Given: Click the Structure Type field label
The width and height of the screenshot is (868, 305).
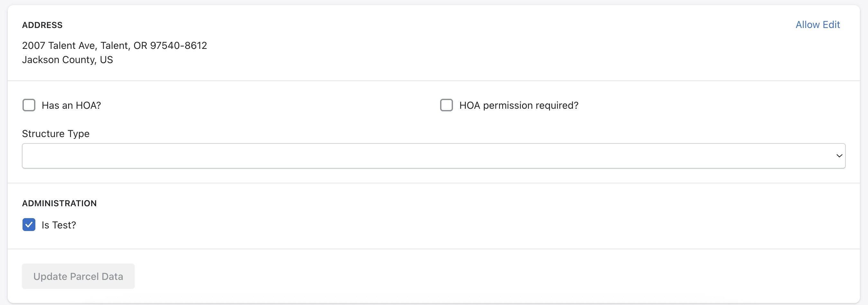Looking at the screenshot, I should pos(56,134).
